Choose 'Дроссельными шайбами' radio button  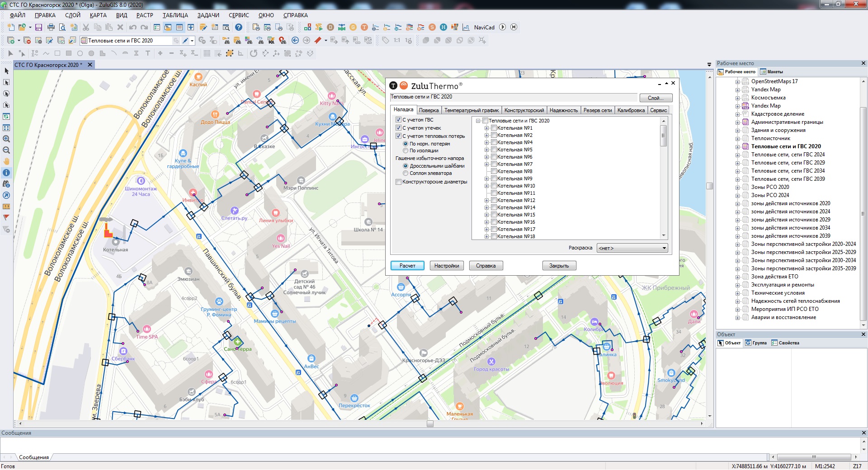pyautogui.click(x=406, y=166)
